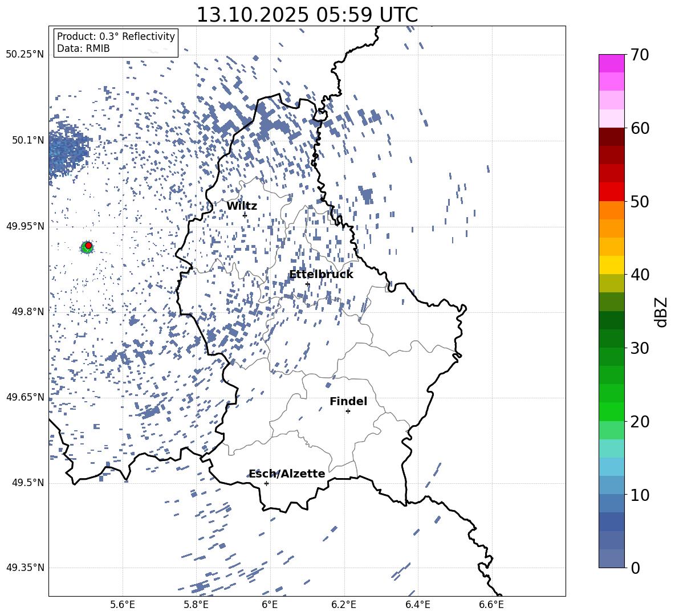
Task: Click the 60 tick label on colorbar
Action: click(640, 128)
